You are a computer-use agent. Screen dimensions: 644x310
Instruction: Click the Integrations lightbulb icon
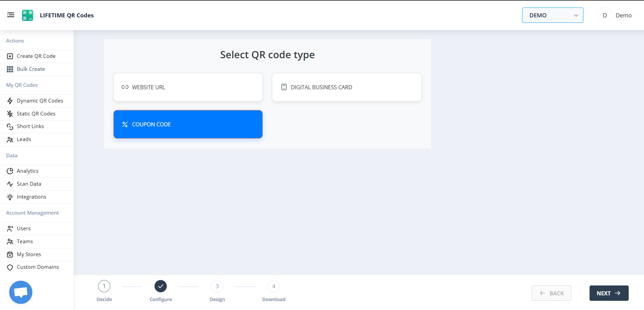10,197
